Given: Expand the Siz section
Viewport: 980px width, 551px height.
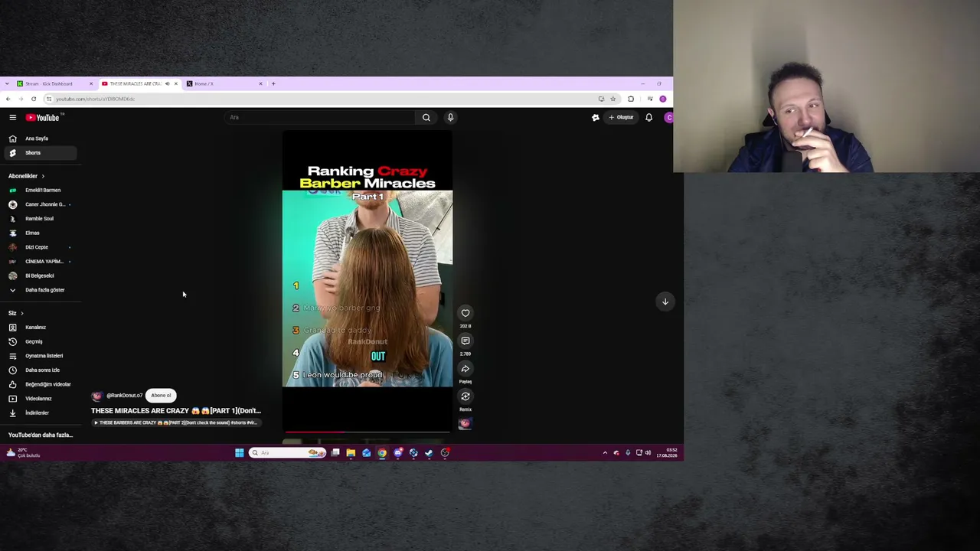Looking at the screenshot, I should pos(16,313).
